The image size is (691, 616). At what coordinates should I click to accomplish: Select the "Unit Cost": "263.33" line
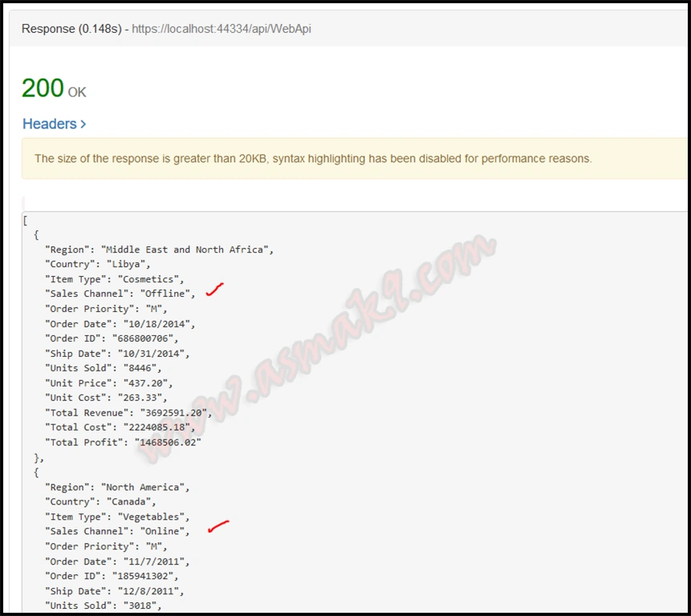(x=106, y=398)
